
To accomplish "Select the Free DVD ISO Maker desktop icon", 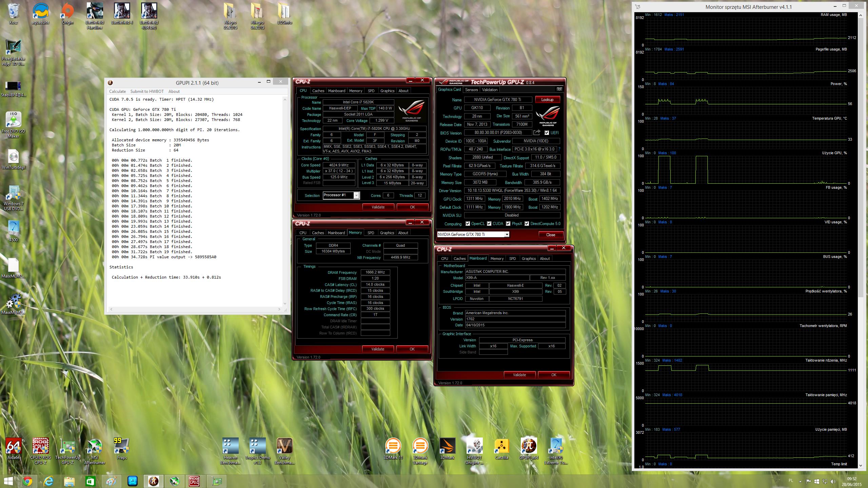I will [x=14, y=125].
